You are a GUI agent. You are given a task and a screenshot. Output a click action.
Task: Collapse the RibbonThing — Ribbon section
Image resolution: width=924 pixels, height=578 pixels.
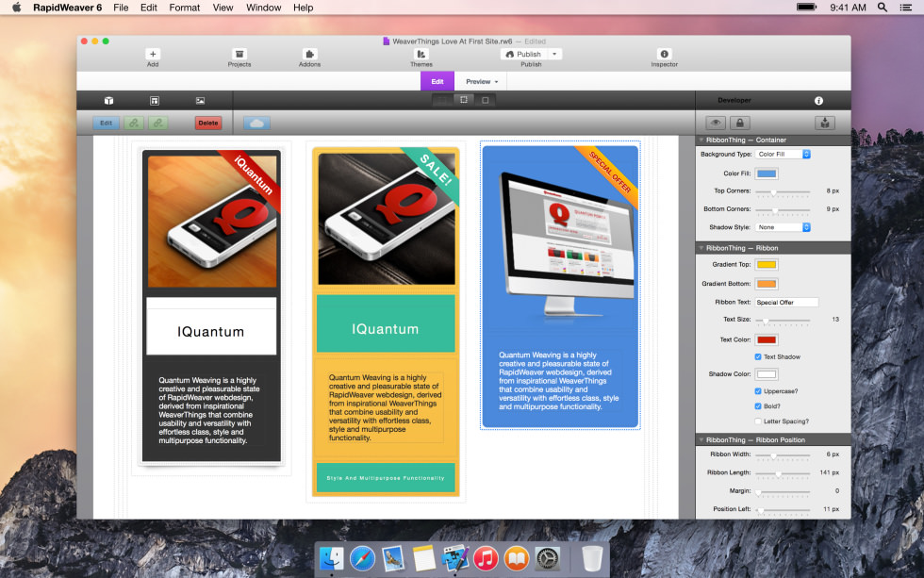(x=701, y=248)
